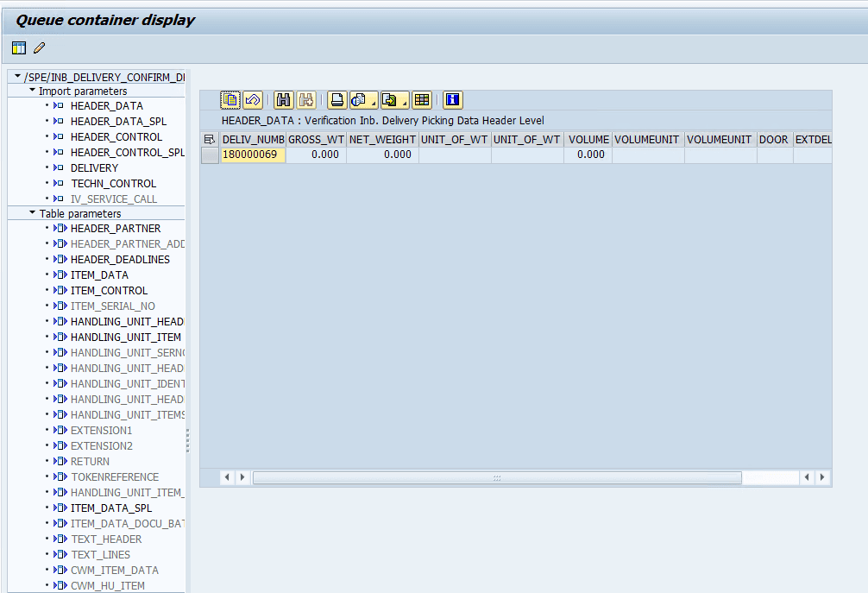The image size is (868, 593).
Task: Click the GROSS_WT column header
Action: click(316, 140)
